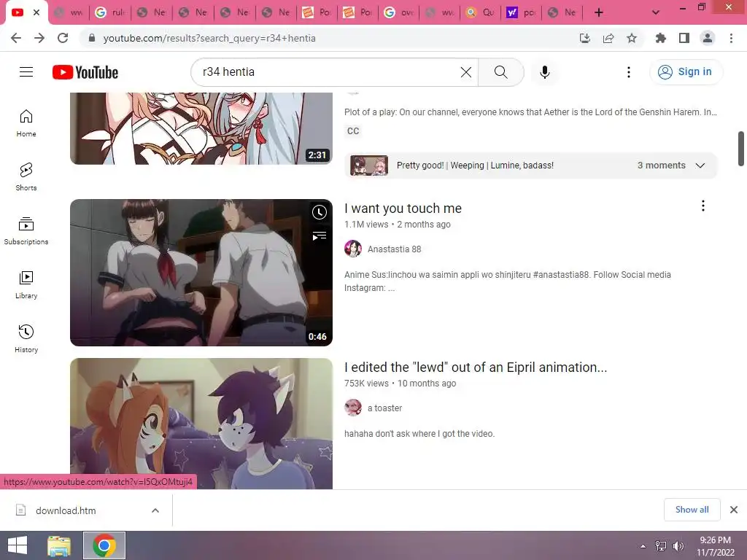This screenshot has width=747, height=560.
Task: Click Anastastia 88 channel avatar
Action: (353, 249)
